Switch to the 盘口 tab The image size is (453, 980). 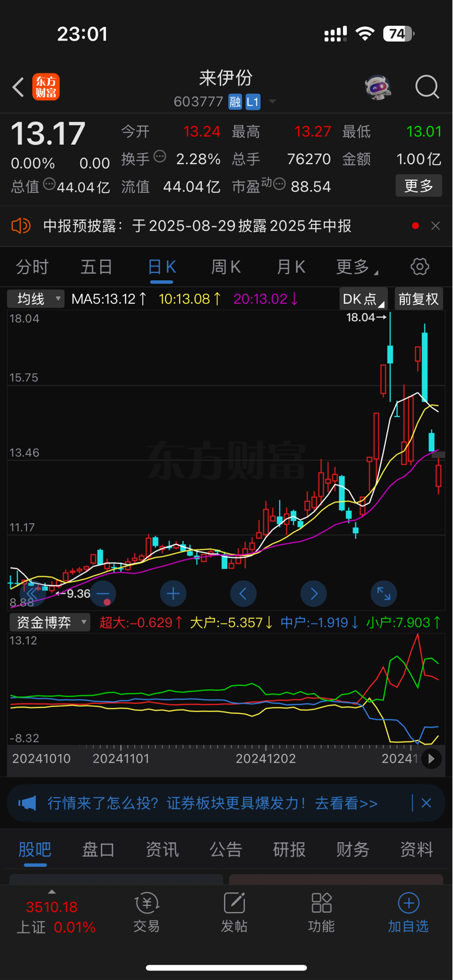pos(98,849)
